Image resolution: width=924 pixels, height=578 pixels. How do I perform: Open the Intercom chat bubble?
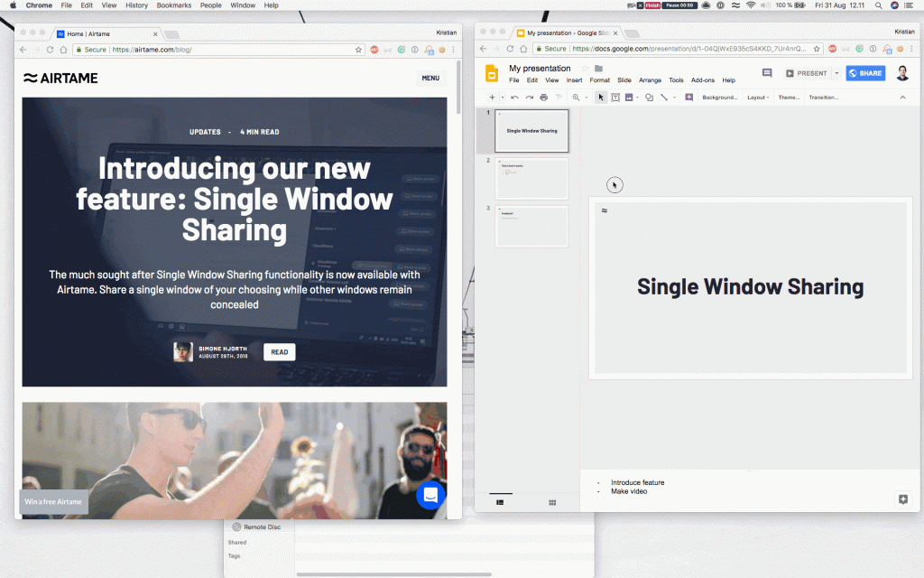pyautogui.click(x=430, y=494)
